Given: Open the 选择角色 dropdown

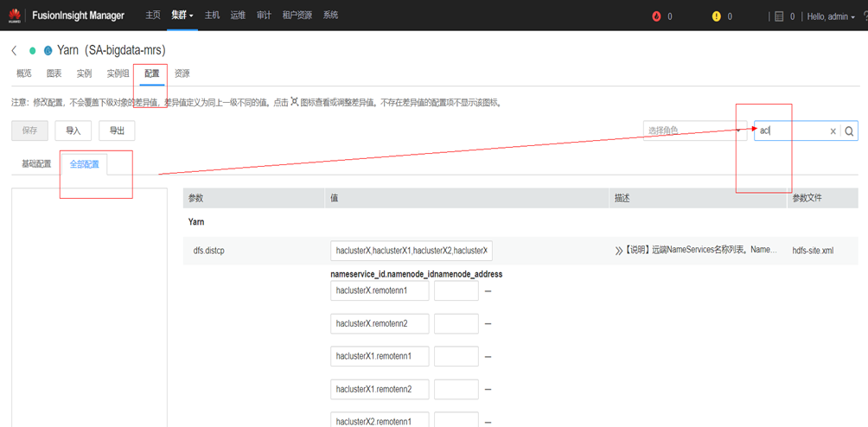Looking at the screenshot, I should 695,131.
